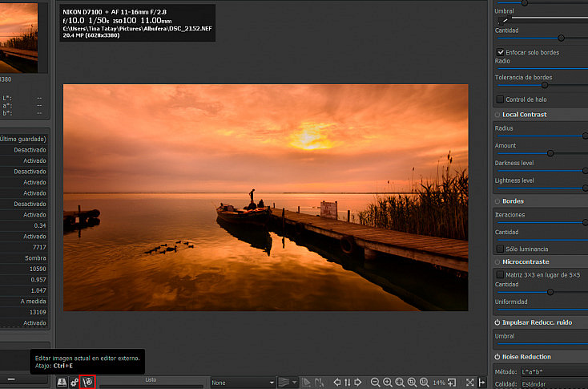The height and width of the screenshot is (389, 588).
Task: Open a new detail window icon
Action: coord(452,383)
